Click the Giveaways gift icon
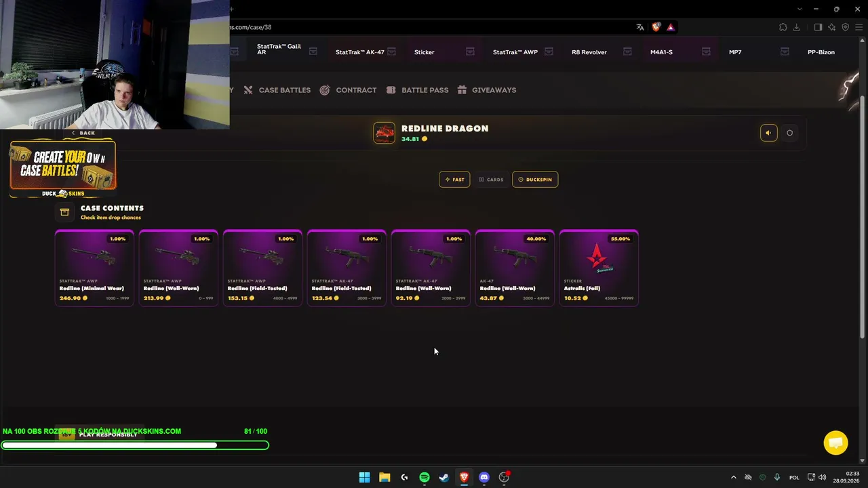 (x=462, y=90)
